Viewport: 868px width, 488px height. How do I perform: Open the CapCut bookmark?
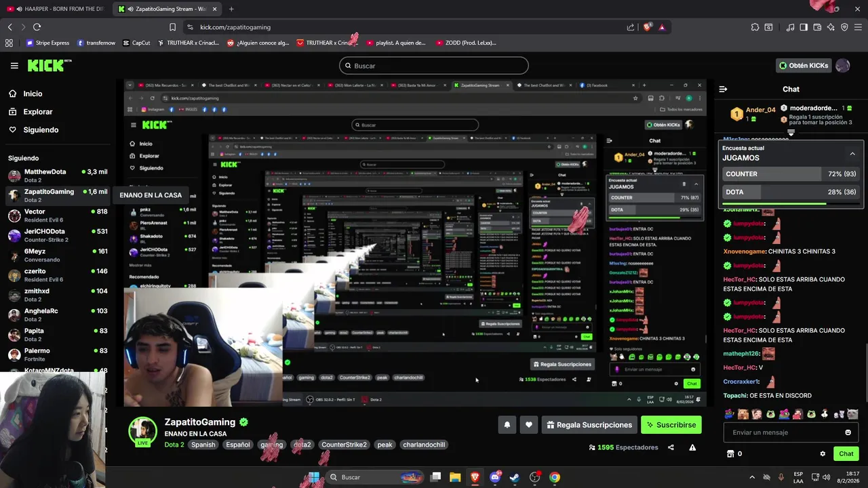tap(136, 43)
